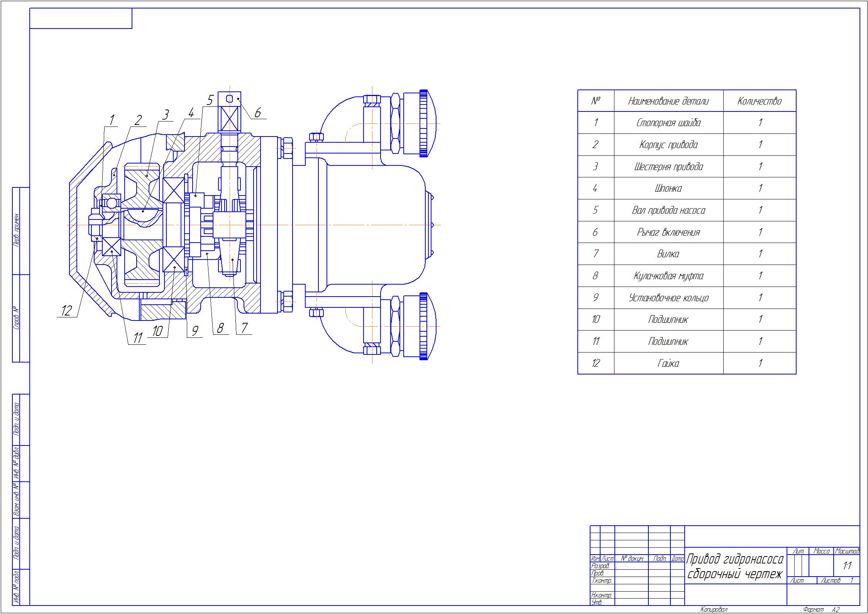Image resolution: width=868 pixels, height=614 pixels.
Task: Click callout number 2 on the drawing
Action: [138, 120]
